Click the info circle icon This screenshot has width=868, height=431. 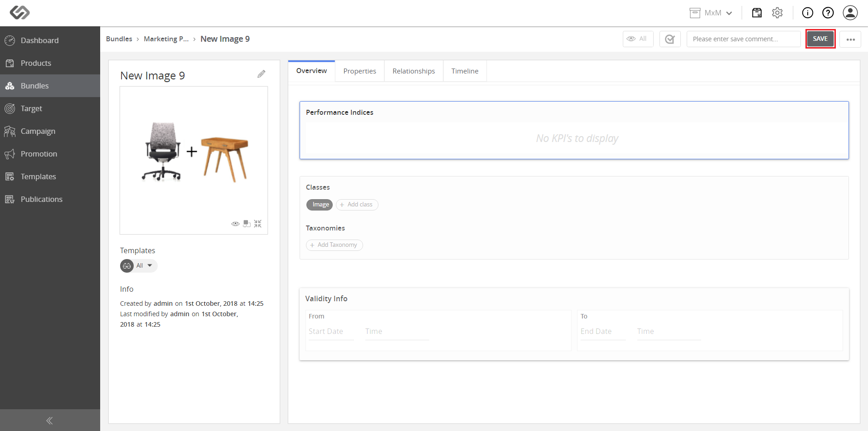(x=808, y=13)
